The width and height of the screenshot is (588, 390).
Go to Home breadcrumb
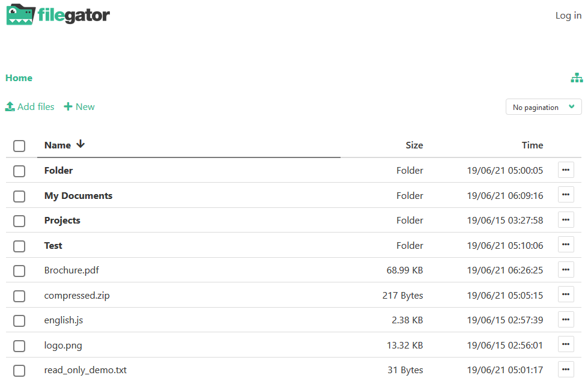19,78
